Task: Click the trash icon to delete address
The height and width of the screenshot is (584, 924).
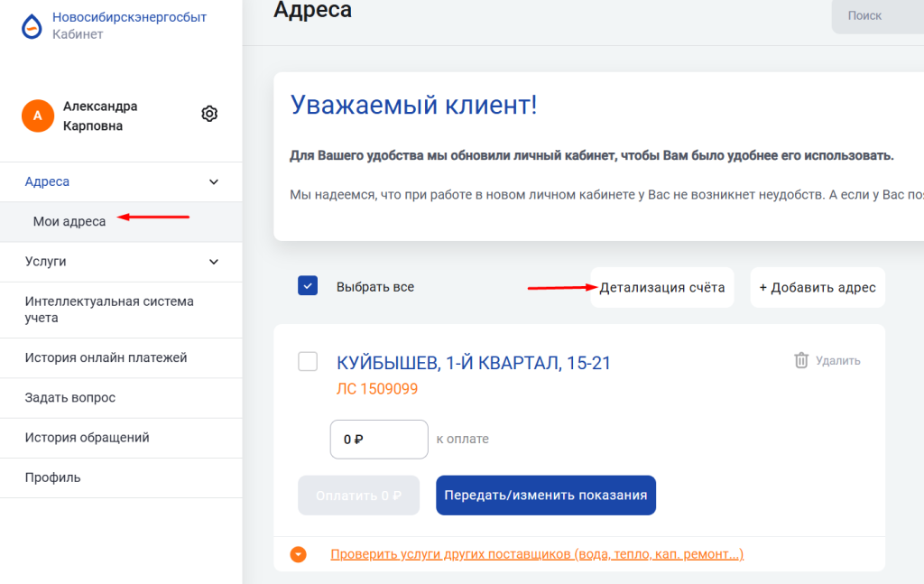Action: point(800,360)
